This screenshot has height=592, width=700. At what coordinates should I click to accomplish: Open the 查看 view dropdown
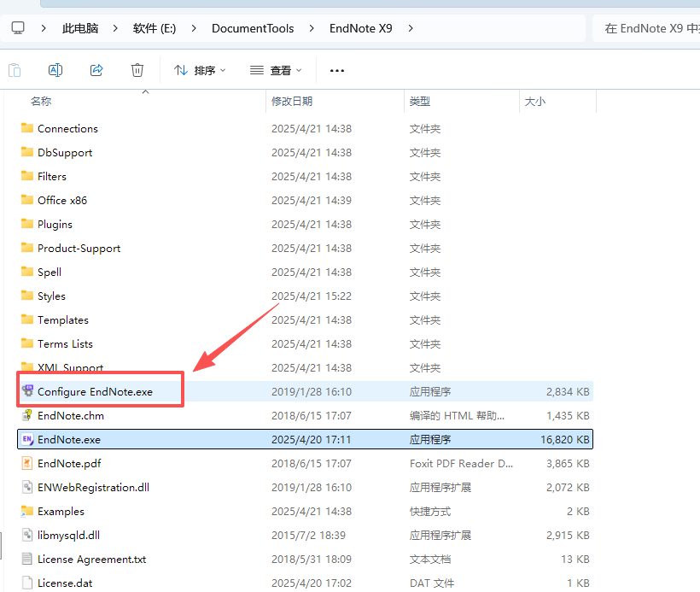click(276, 71)
